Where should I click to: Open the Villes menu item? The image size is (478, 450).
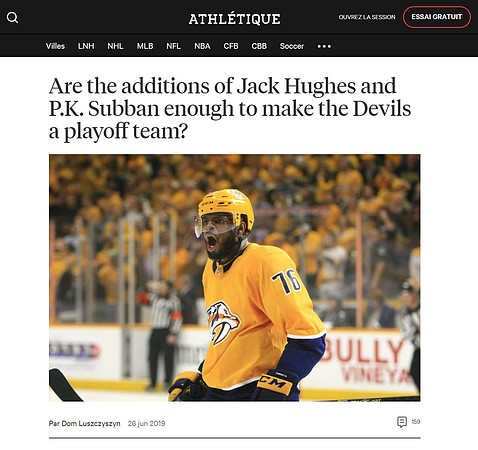[55, 46]
